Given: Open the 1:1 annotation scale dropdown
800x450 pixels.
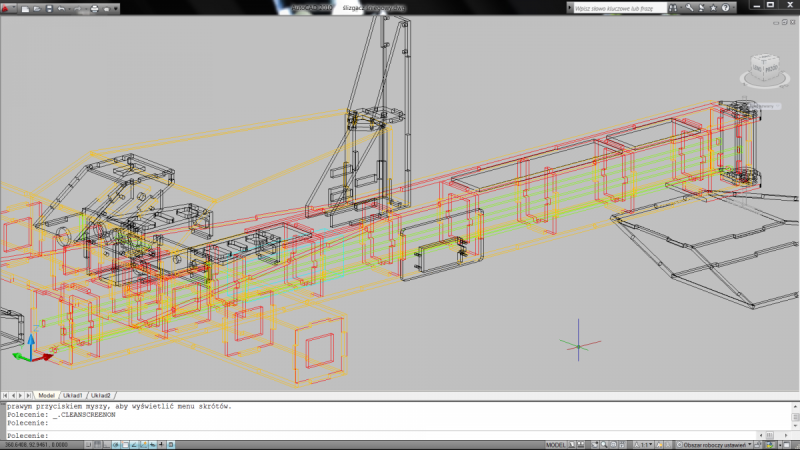Looking at the screenshot, I should (648, 444).
